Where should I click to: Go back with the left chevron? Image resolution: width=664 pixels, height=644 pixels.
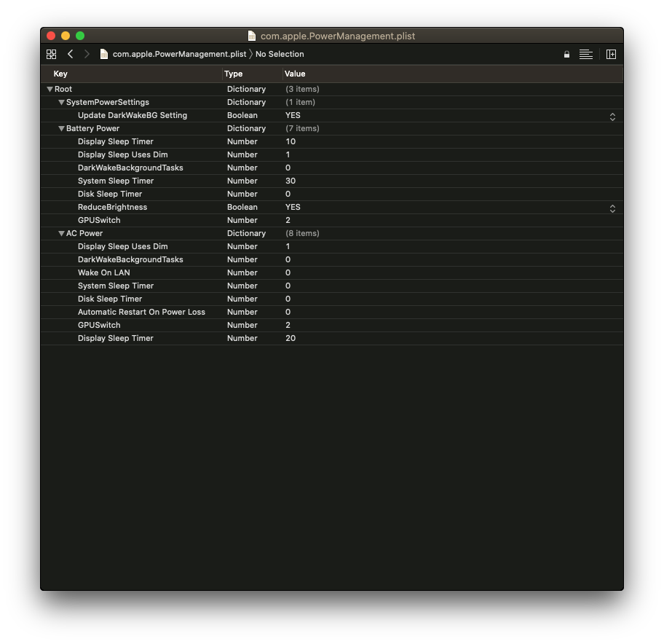(71, 54)
